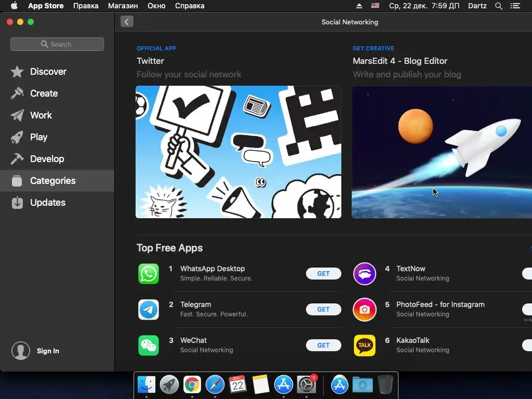532x399 pixels.
Task: Click the Updates download icon
Action: 17,203
